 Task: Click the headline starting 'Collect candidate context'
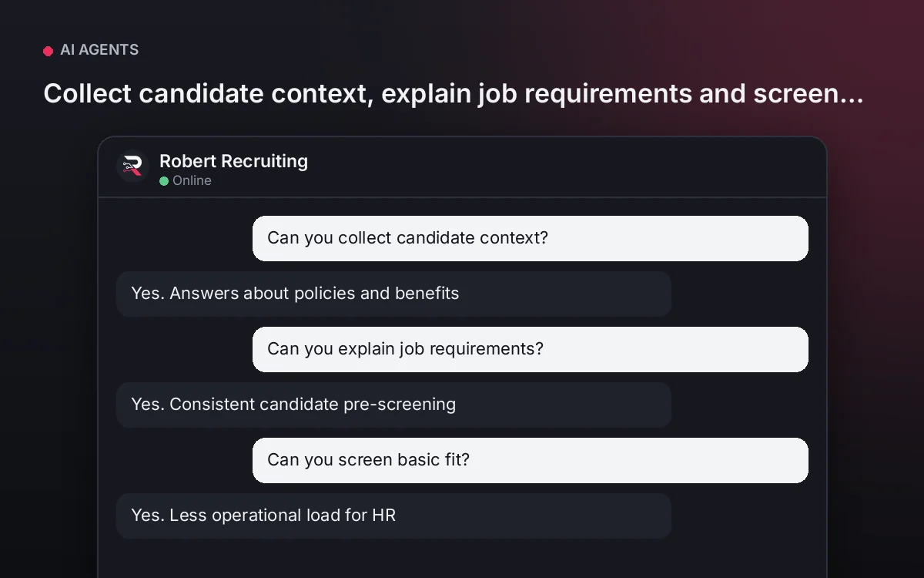[x=454, y=93]
